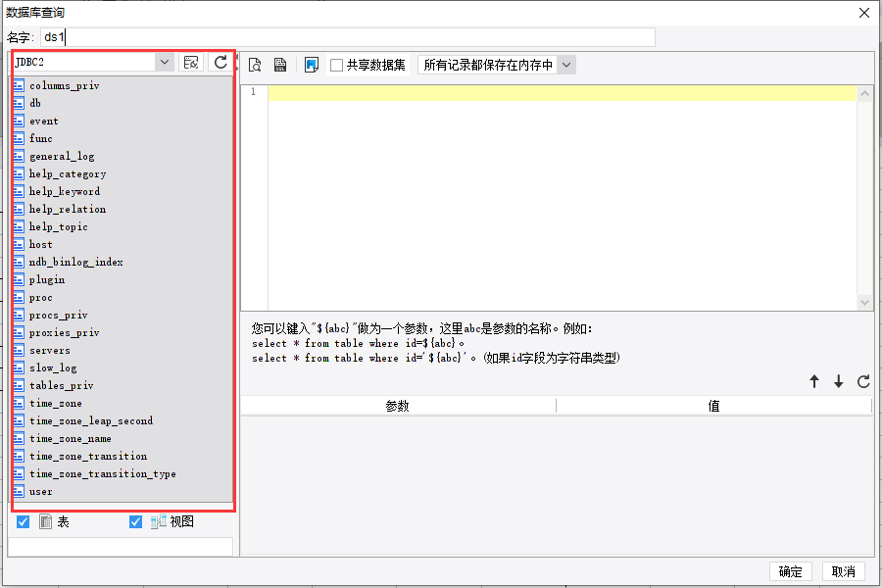The image size is (882, 588).
Task: Click the 参数 column header
Action: 398,406
